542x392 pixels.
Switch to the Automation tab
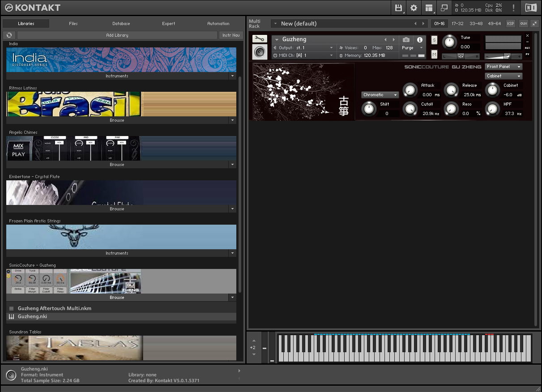(218, 24)
